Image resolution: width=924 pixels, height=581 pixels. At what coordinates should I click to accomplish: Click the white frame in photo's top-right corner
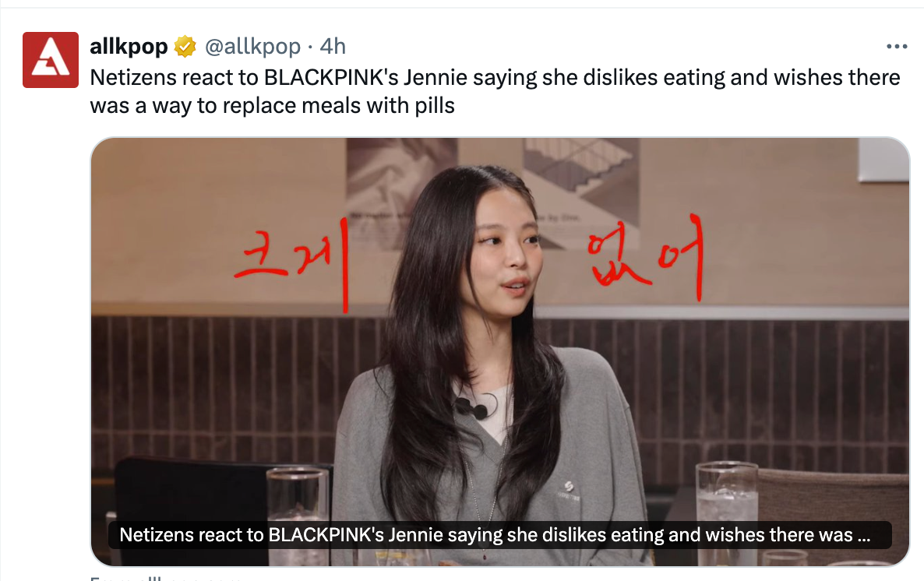tap(883, 159)
